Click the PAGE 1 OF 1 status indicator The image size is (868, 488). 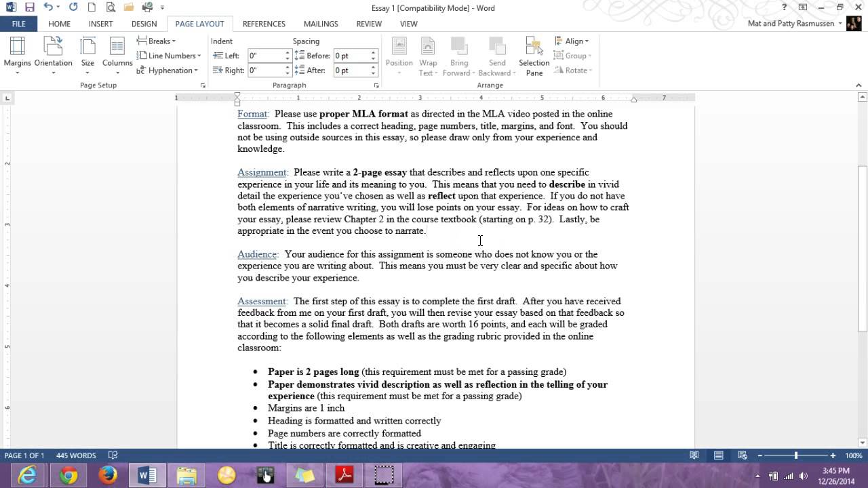(24, 455)
